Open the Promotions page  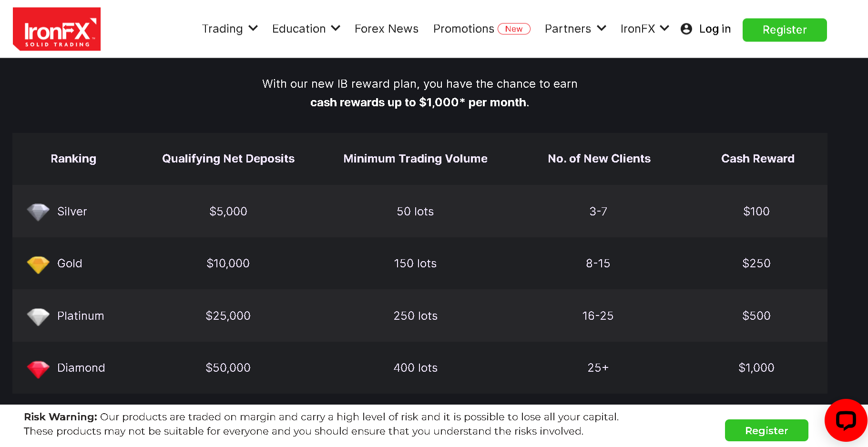463,29
